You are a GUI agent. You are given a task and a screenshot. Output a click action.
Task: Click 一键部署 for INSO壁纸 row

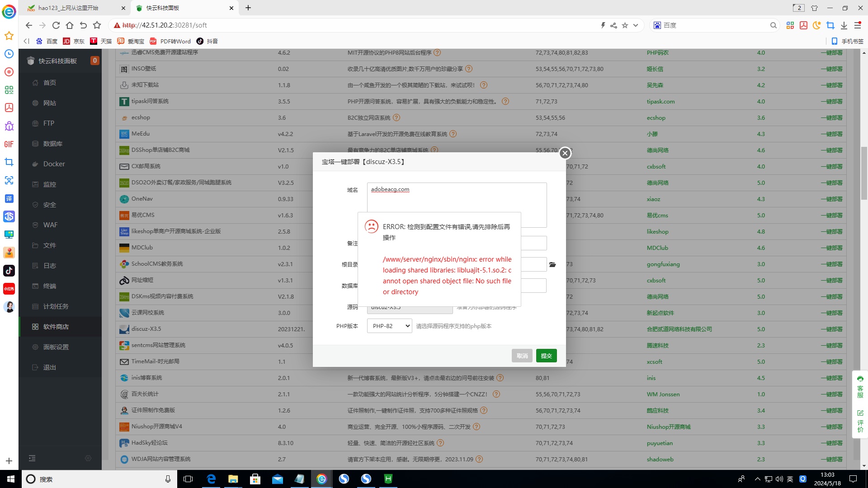point(831,69)
